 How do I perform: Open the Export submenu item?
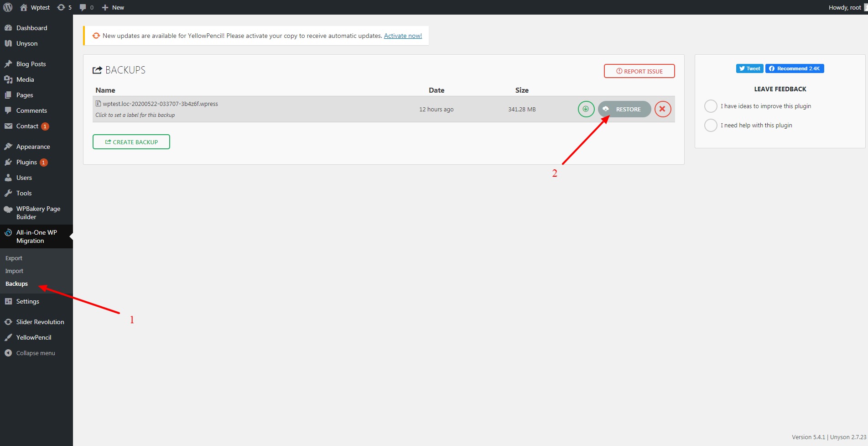14,258
